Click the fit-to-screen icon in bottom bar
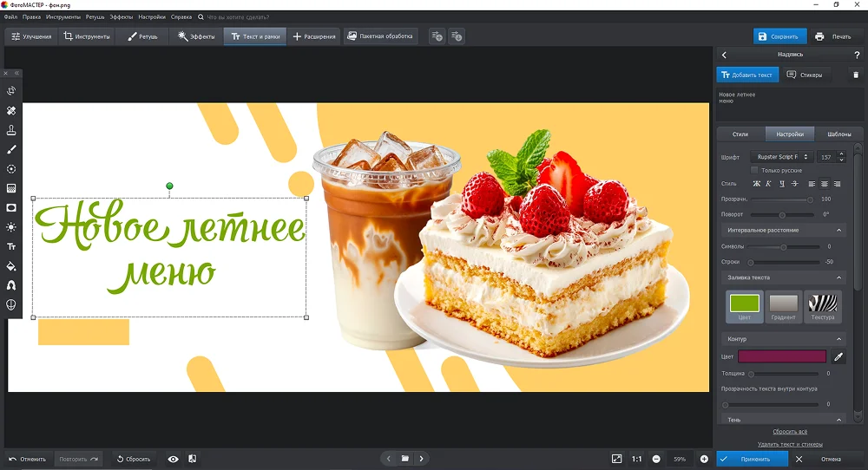Screen dimensions: 868x470 [x=616, y=459]
